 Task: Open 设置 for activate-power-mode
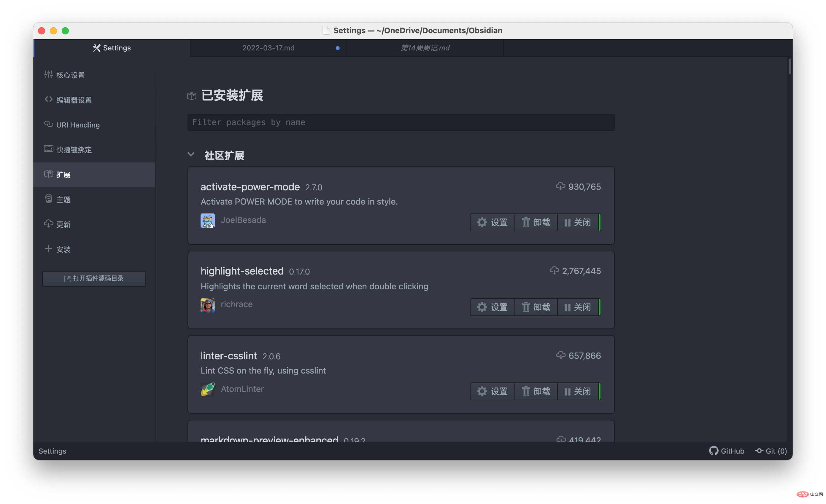492,222
